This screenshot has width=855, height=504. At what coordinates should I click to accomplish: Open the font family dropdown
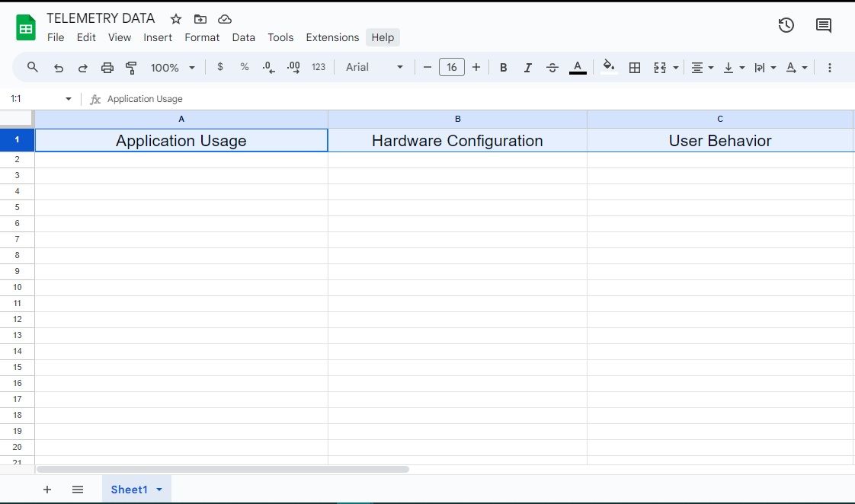coord(373,67)
